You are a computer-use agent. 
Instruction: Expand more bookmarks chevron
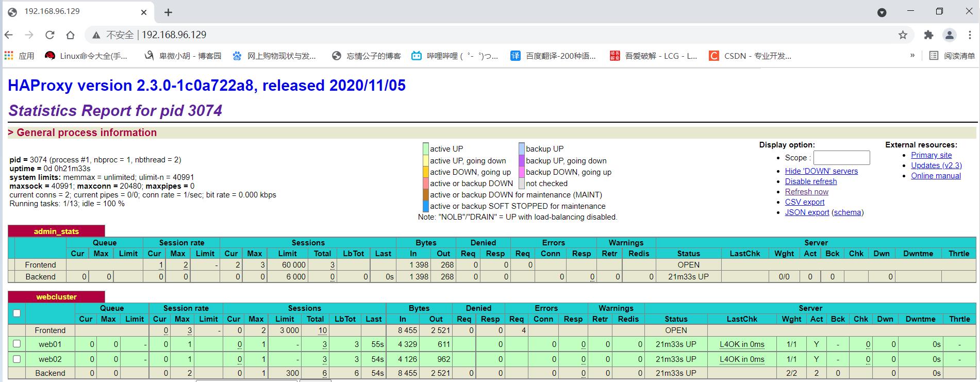tap(912, 55)
